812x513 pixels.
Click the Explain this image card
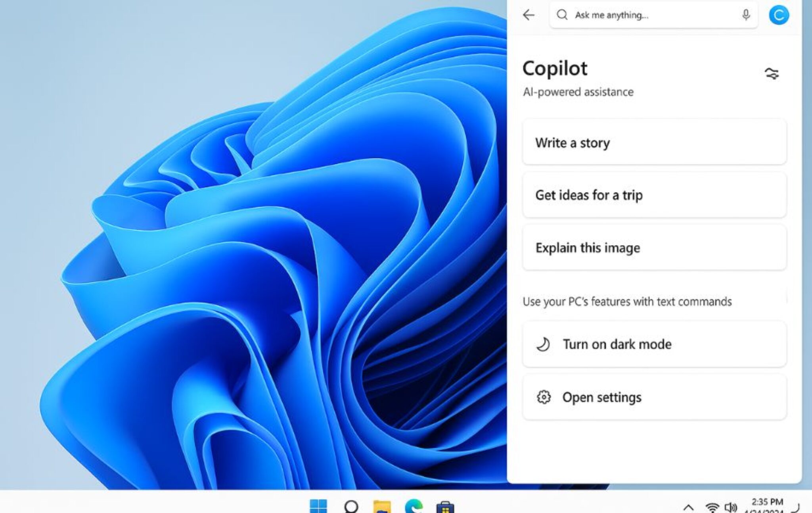click(654, 248)
